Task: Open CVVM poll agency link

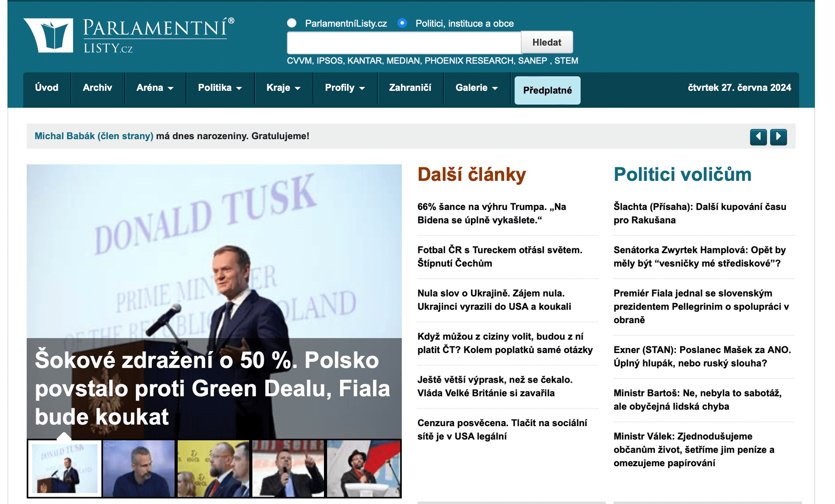Action: (299, 61)
